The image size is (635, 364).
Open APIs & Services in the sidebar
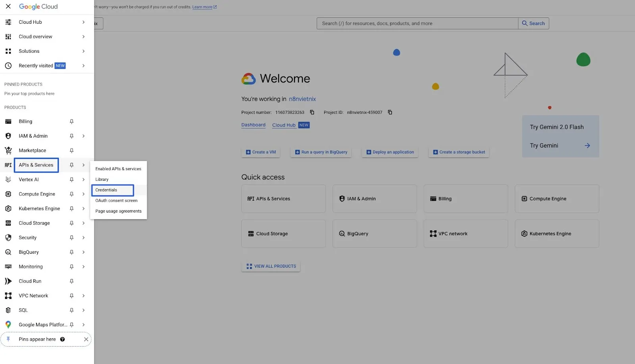(36, 165)
